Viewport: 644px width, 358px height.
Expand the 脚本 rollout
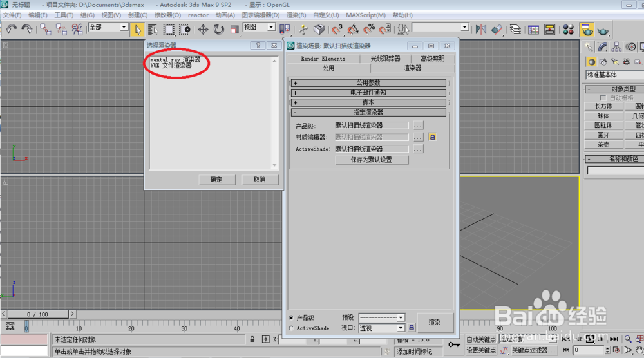click(368, 102)
